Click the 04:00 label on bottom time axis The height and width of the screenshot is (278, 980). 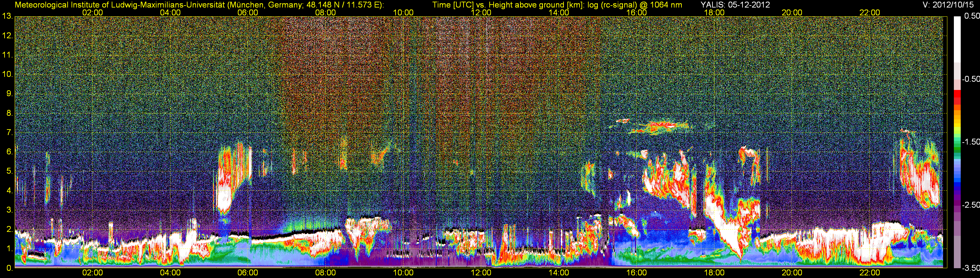click(x=170, y=273)
